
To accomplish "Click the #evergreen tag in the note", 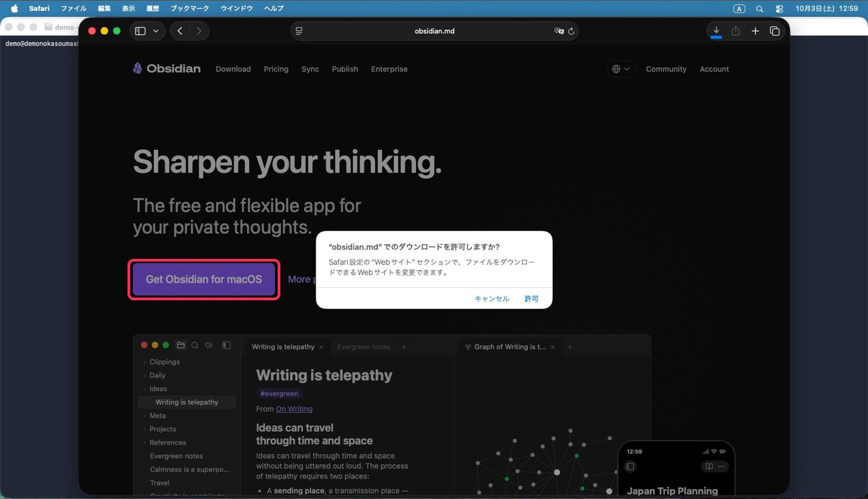I will pos(279,394).
